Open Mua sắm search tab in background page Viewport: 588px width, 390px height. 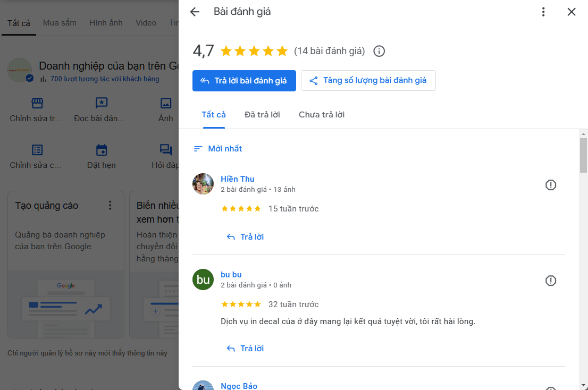[60, 23]
